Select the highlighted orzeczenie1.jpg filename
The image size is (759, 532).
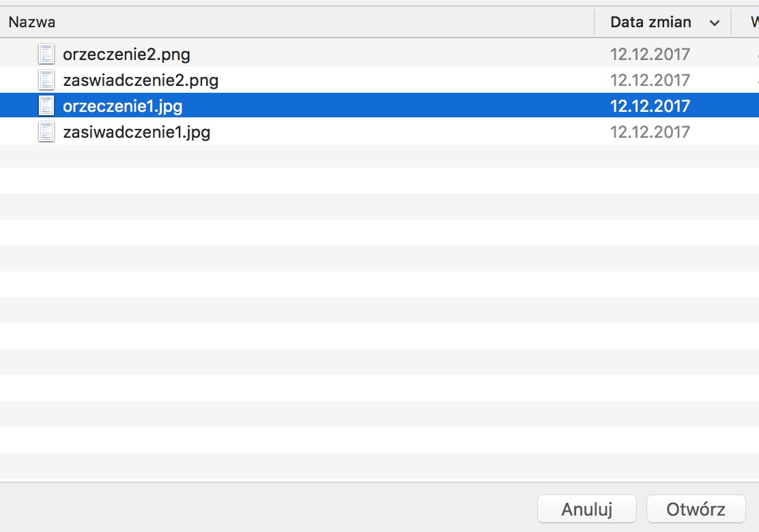point(122,106)
